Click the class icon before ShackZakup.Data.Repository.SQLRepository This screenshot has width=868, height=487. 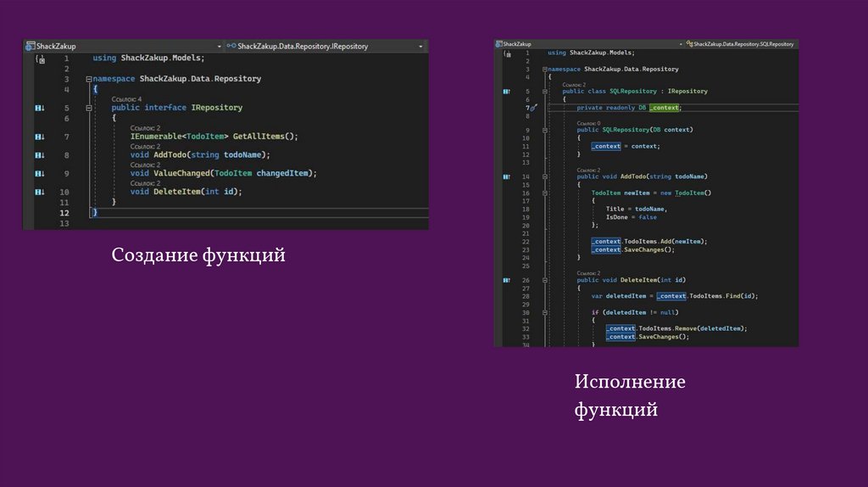(x=690, y=44)
